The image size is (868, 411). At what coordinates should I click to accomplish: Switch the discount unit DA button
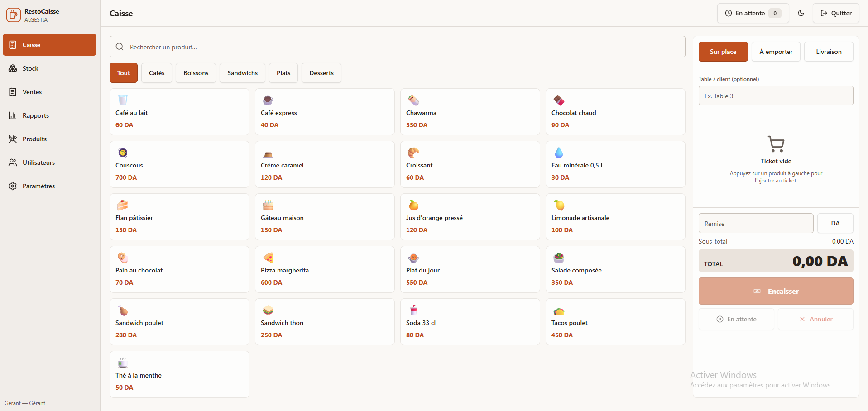tap(835, 223)
